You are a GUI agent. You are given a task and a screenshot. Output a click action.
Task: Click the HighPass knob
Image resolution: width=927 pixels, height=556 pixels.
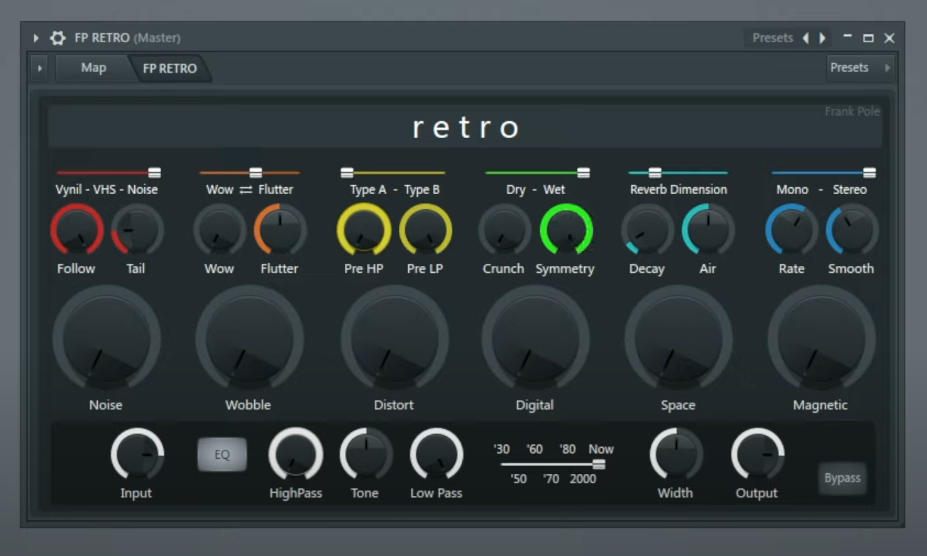pos(296,454)
